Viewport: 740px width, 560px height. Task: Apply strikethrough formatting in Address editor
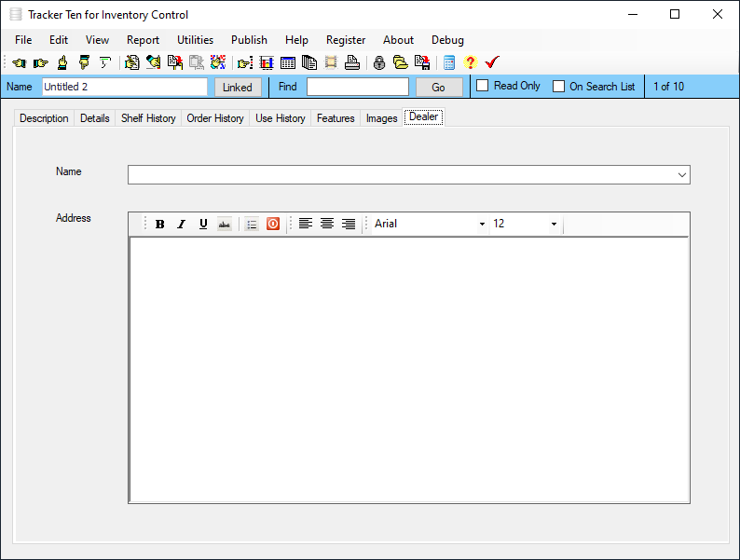[225, 225]
